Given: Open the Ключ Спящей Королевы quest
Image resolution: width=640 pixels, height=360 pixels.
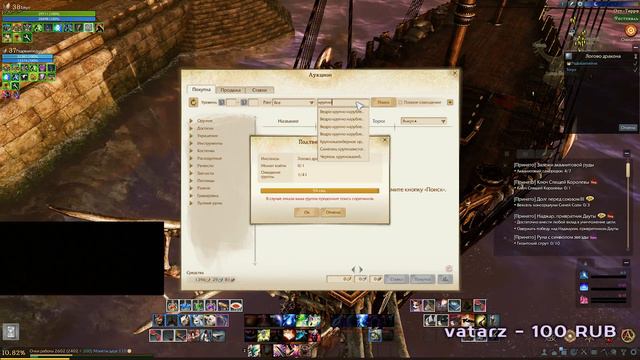Looking at the screenshot, I should coord(551,182).
